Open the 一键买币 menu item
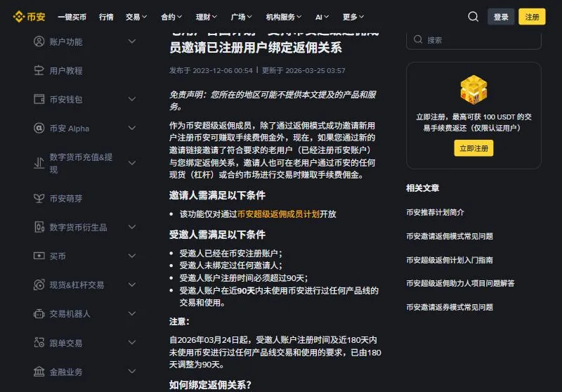 pos(72,17)
